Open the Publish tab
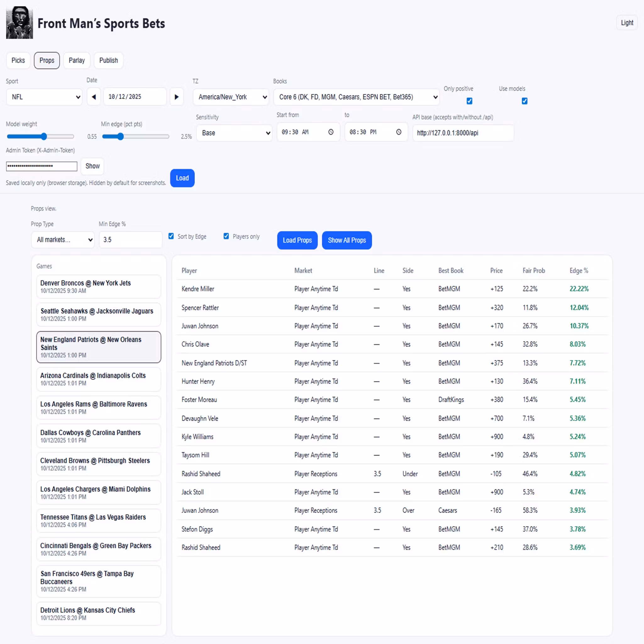 pyautogui.click(x=108, y=60)
